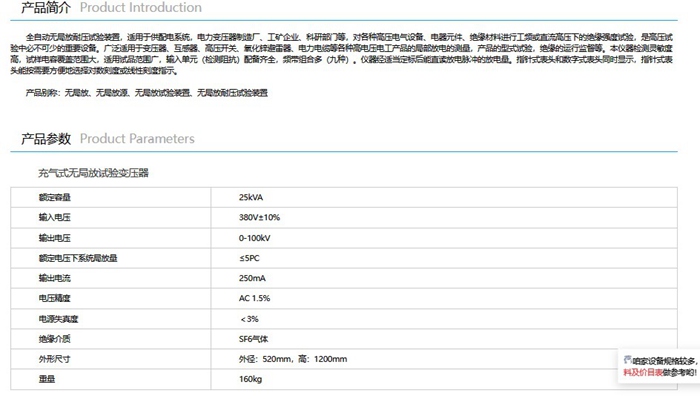The image size is (700, 399).
Task: Click the '充气式无局放试验变压器' table title
Action: [93, 173]
